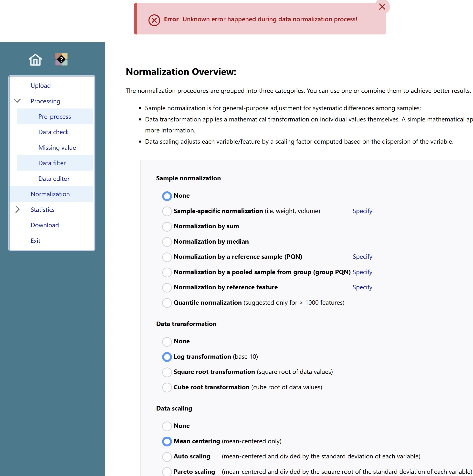Go to the Home page icon
Image resolution: width=473 pixels, height=476 pixels.
coord(35,60)
